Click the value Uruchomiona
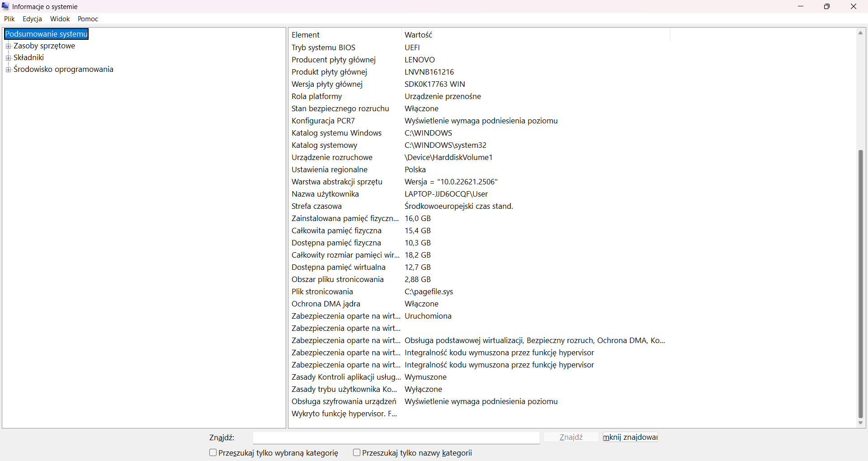Image resolution: width=868 pixels, height=461 pixels. coord(428,316)
